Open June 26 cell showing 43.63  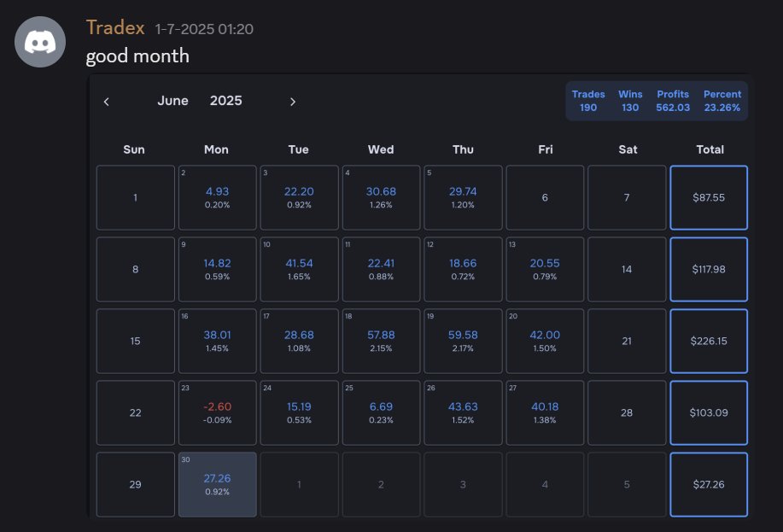[463, 412]
